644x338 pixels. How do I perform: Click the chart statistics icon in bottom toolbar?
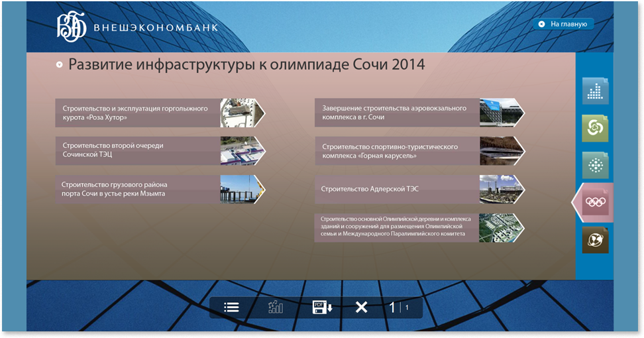(x=276, y=307)
